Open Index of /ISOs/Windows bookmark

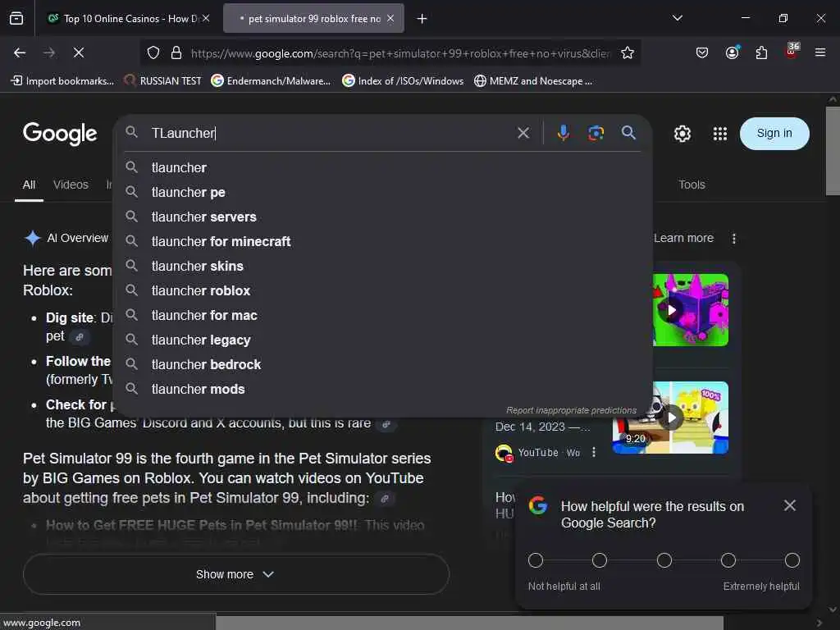[403, 81]
